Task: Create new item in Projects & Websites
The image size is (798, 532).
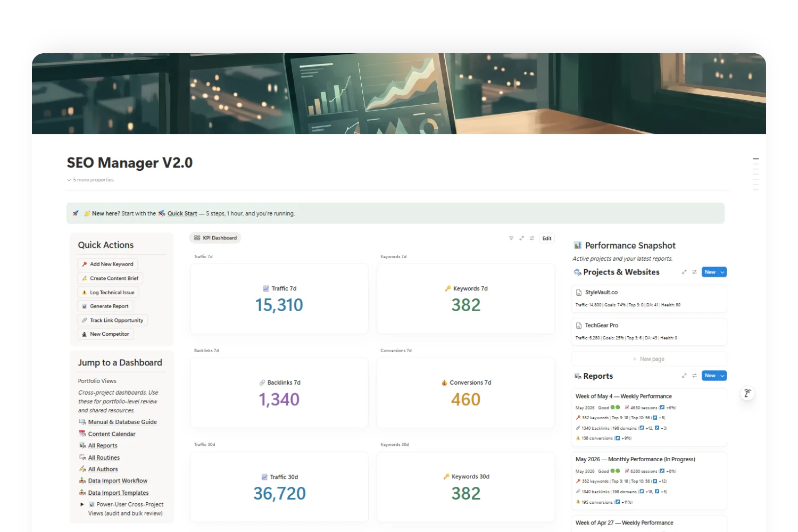Action: click(x=710, y=272)
